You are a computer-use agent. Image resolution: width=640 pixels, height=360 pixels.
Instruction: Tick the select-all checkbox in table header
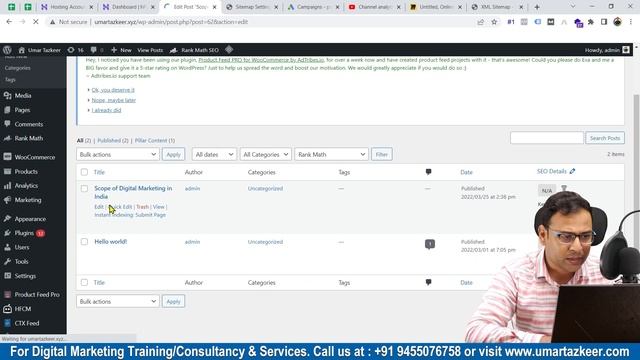tap(84, 172)
